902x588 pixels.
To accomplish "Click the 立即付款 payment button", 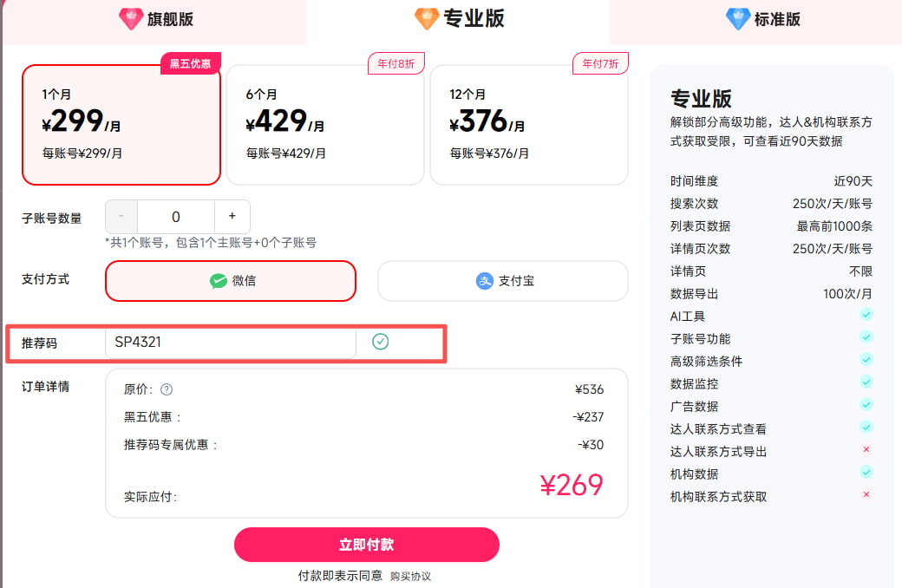I will (366, 545).
